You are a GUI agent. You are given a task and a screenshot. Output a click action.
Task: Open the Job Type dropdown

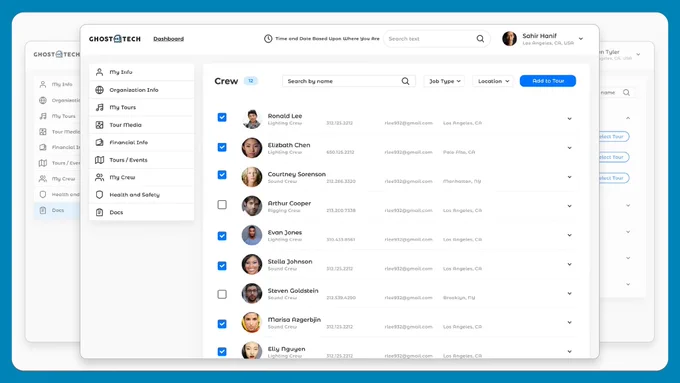pyautogui.click(x=444, y=81)
